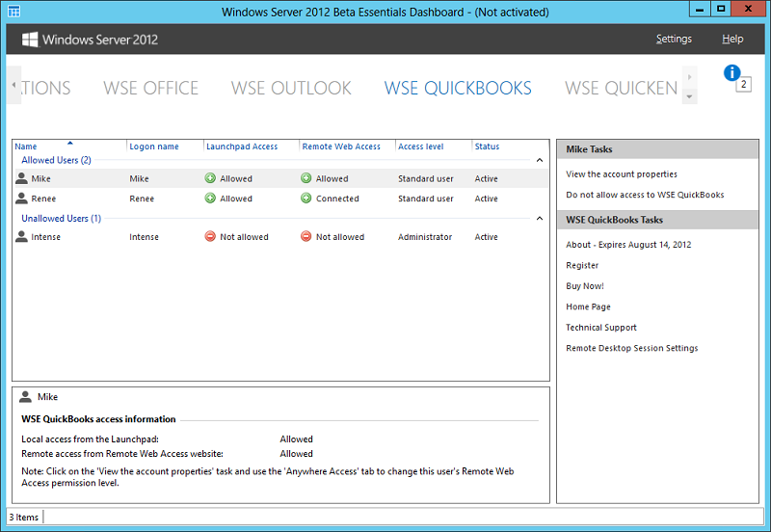The height and width of the screenshot is (532, 771).
Task: Open Settings in the top bar
Action: tap(674, 39)
